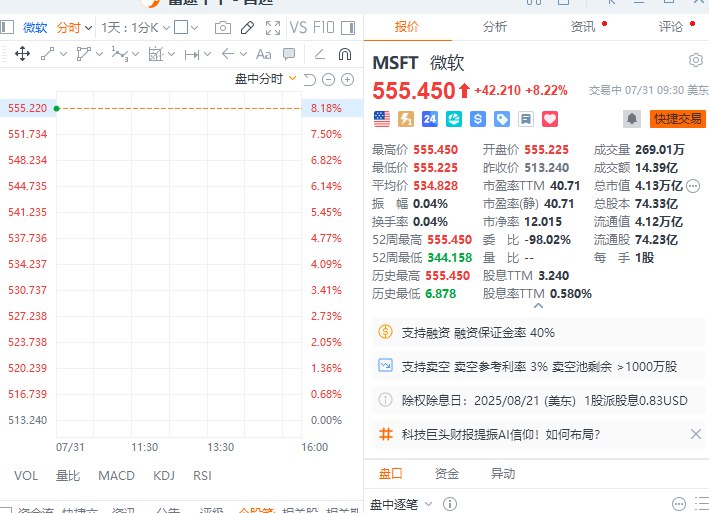Open the 除权除息日 dividend info row
The height and width of the screenshot is (513, 709).
point(539,400)
